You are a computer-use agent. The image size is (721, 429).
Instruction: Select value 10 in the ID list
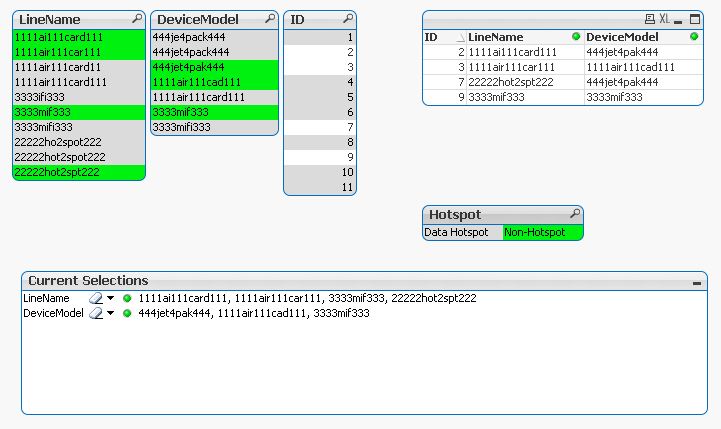click(320, 172)
